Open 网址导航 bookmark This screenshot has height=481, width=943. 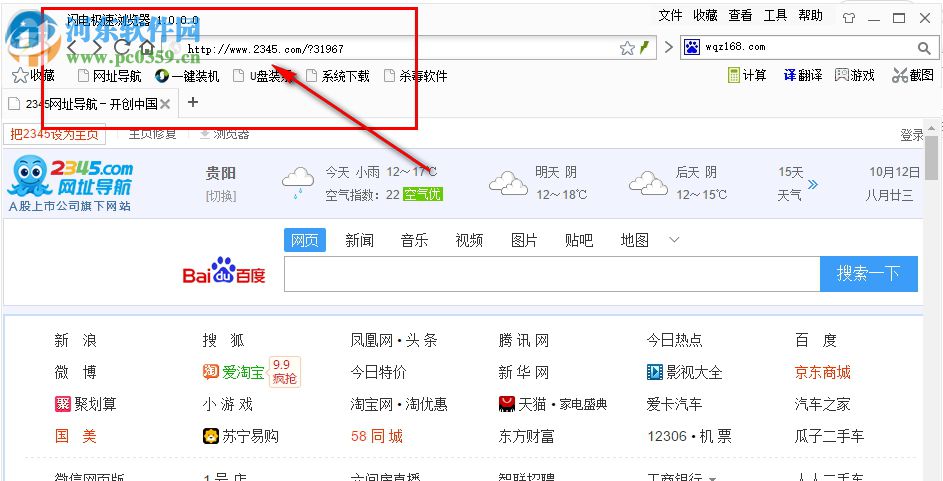coord(110,76)
